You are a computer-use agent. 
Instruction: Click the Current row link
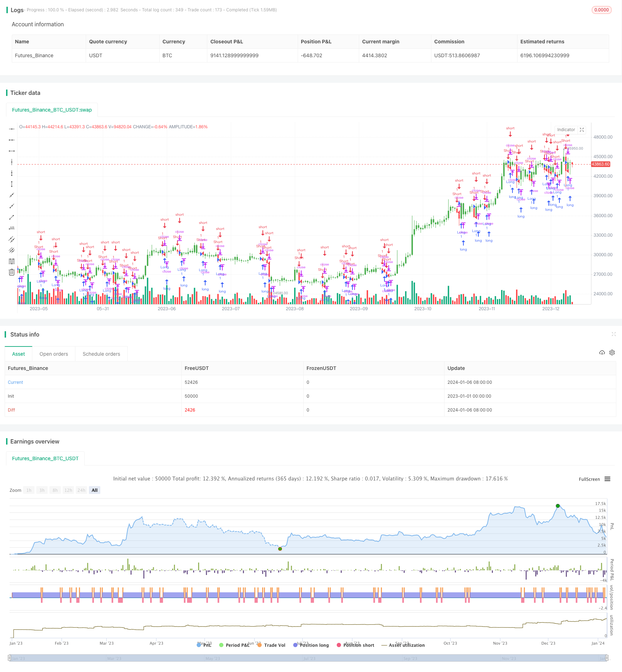15,382
